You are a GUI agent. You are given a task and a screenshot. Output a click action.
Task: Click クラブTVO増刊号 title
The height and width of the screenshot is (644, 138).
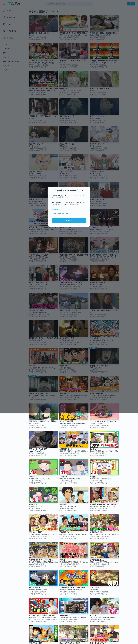point(66,421)
